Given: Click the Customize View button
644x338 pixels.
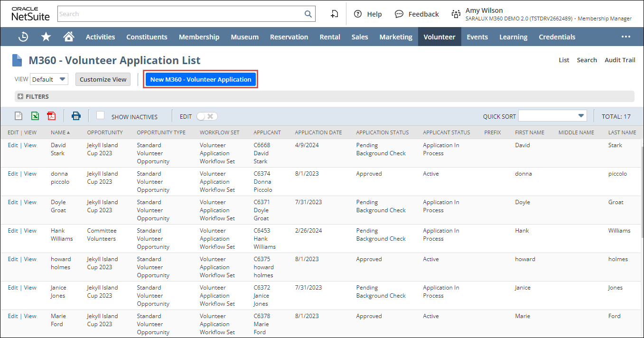Looking at the screenshot, I should [x=103, y=79].
